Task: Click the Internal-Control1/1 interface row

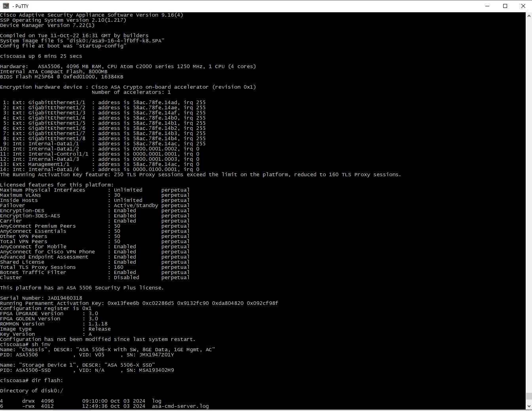Action: [100, 154]
